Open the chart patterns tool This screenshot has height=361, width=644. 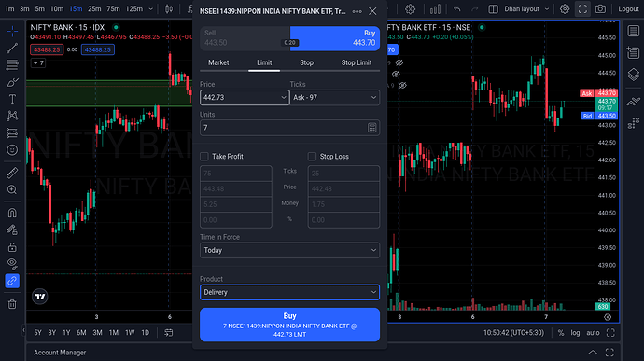tap(12, 116)
